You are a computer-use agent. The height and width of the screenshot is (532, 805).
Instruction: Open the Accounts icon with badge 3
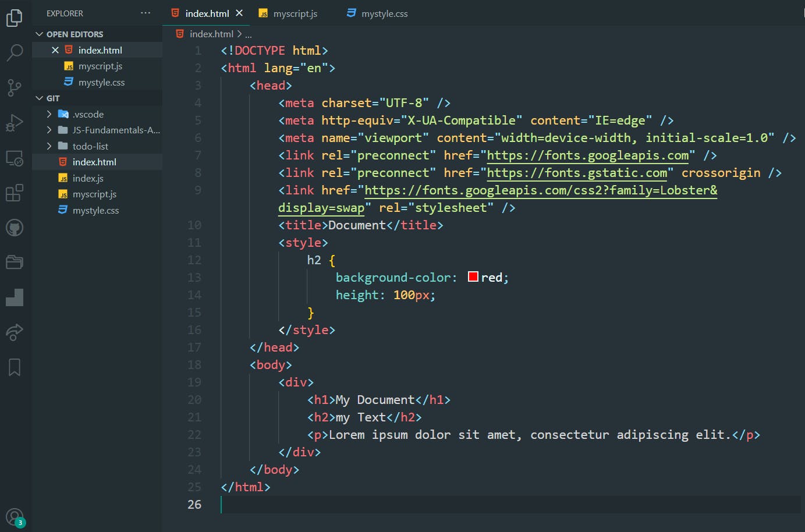[15, 517]
